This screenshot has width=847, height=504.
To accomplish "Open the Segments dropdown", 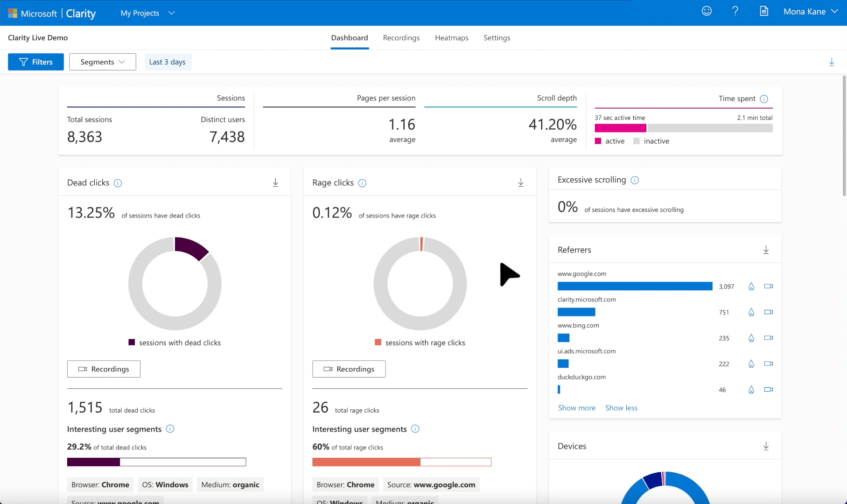I will point(103,62).
